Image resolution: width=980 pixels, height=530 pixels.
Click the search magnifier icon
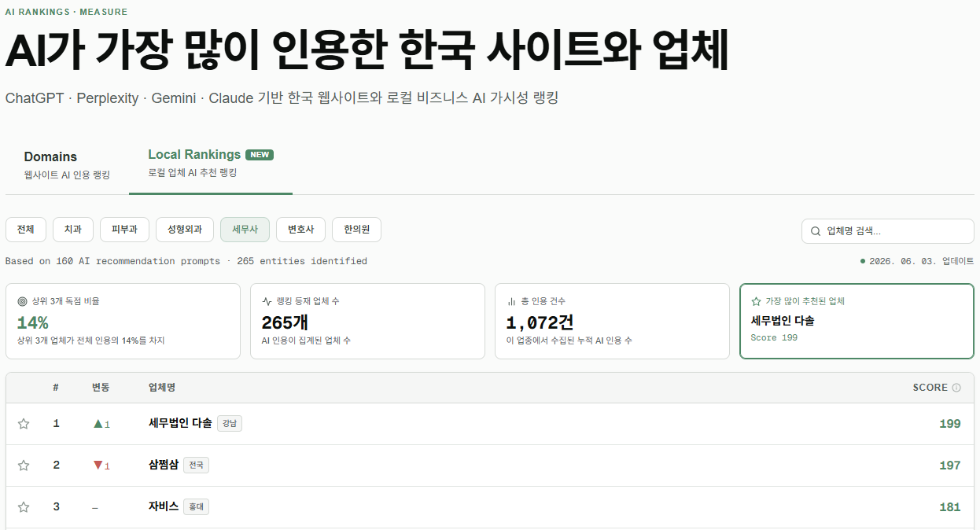[x=816, y=231]
